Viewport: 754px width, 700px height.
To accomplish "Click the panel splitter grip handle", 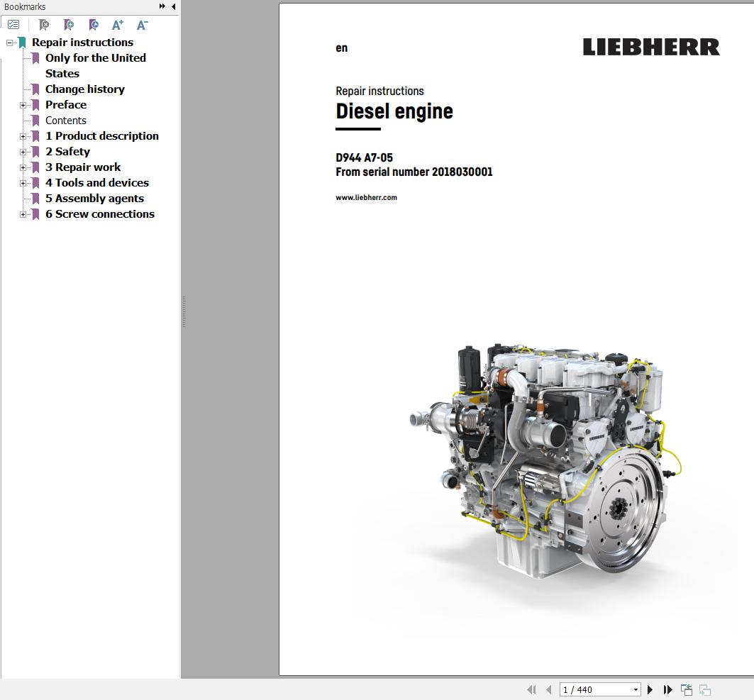I will tap(184, 311).
